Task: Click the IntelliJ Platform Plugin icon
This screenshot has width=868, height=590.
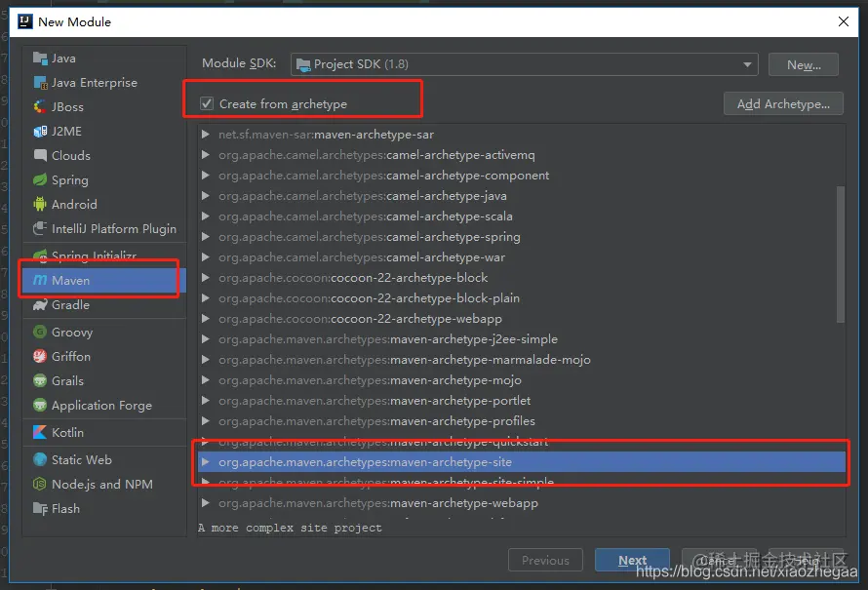Action: pos(40,228)
